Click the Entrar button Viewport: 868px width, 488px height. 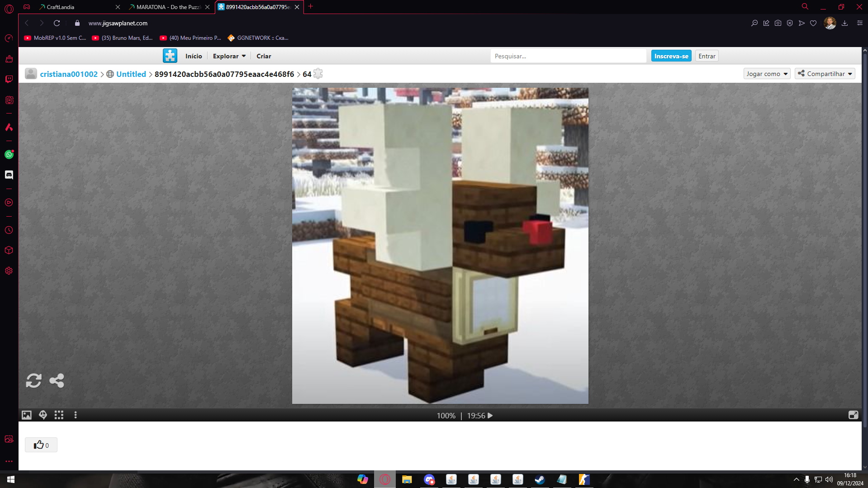click(707, 56)
